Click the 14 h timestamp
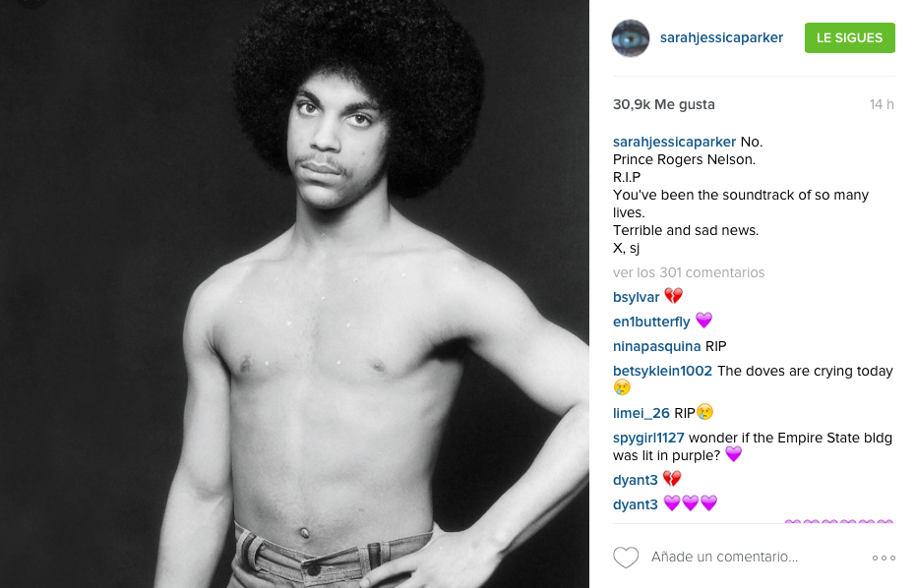Screen dimensions: 916x588 click(x=882, y=104)
